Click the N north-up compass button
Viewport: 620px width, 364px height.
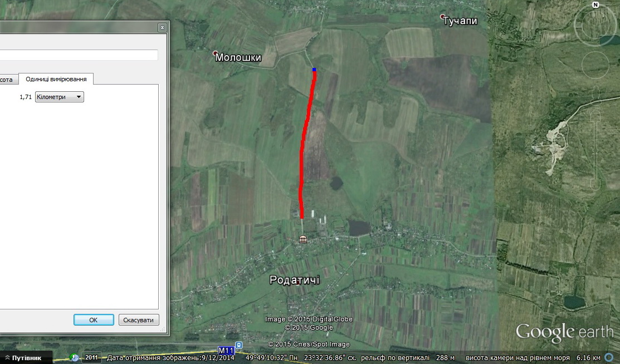click(x=595, y=5)
